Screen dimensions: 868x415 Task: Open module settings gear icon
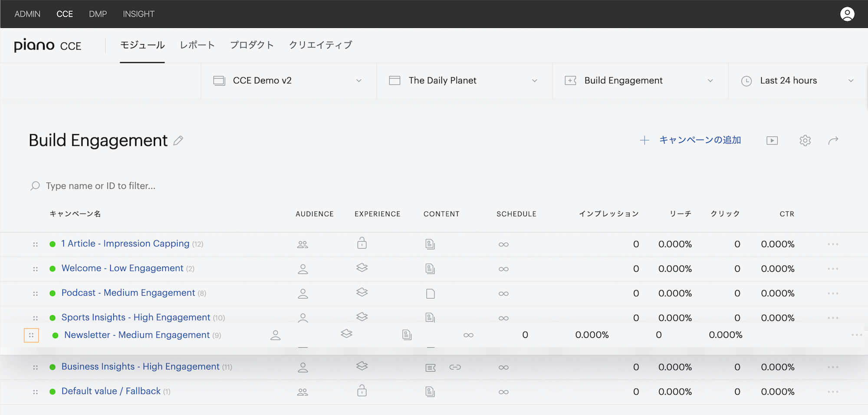coord(805,141)
